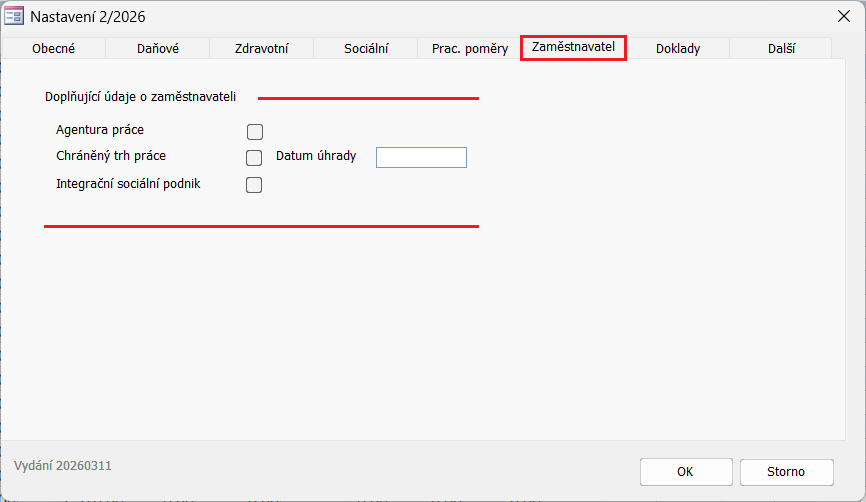866x502 pixels.
Task: Enable the Agentura práce checkbox
Action: (254, 131)
